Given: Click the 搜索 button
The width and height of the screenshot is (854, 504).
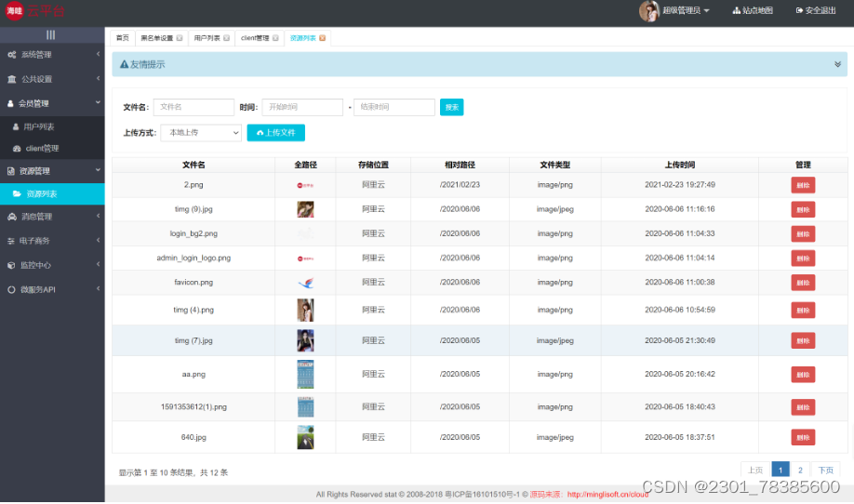Looking at the screenshot, I should tap(451, 107).
